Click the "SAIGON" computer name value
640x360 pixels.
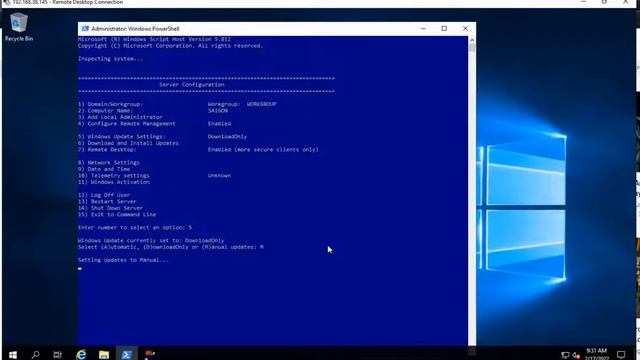pyautogui.click(x=218, y=111)
